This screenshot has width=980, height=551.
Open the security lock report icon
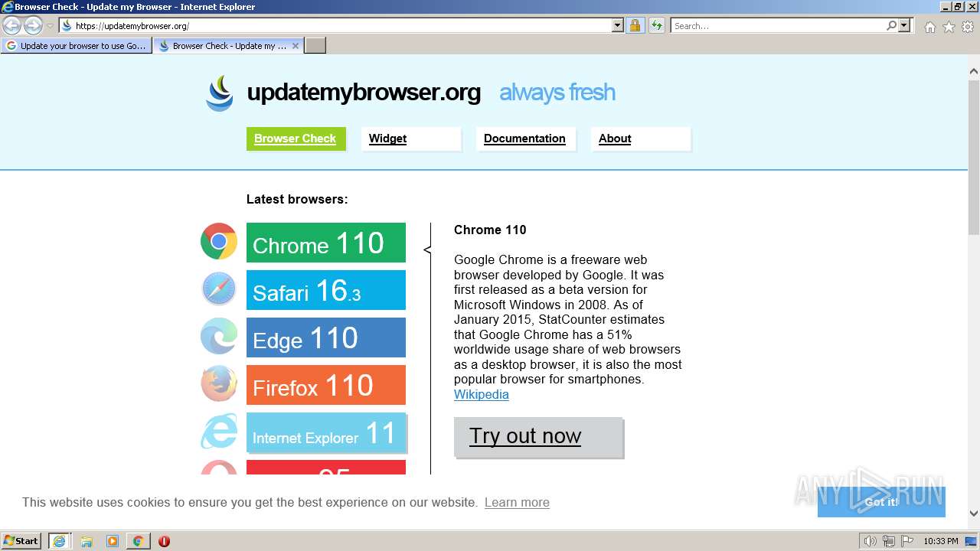click(635, 25)
